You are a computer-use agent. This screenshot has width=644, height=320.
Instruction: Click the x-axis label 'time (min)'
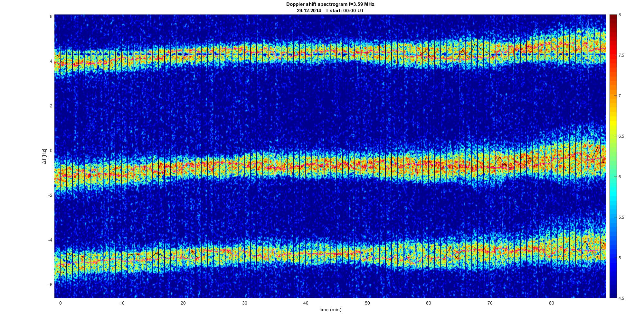point(330,310)
